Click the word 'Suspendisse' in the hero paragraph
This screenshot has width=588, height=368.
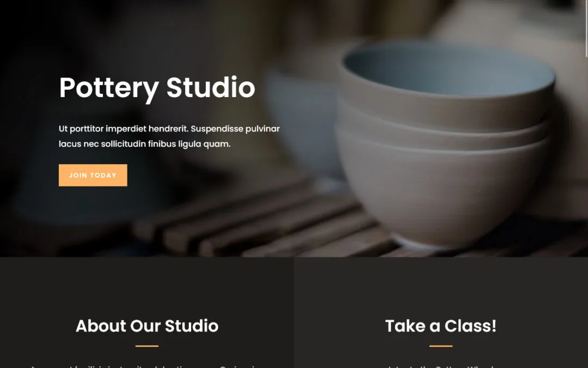(x=216, y=129)
